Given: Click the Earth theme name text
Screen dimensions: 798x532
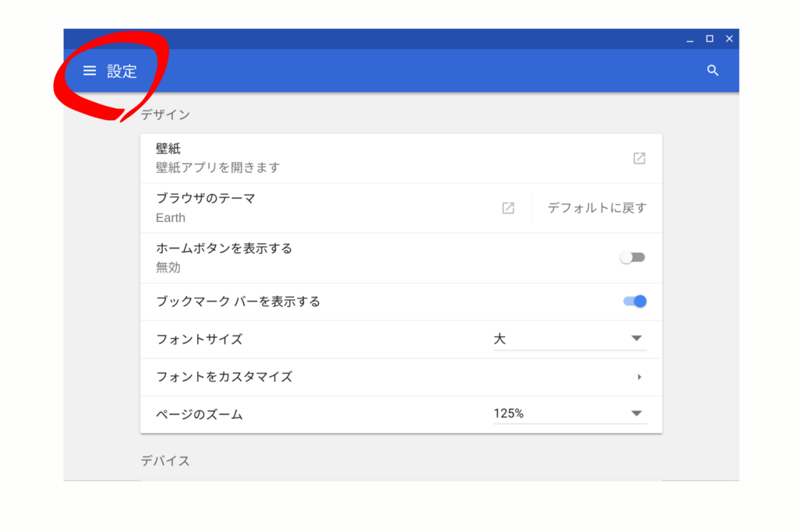Looking at the screenshot, I should (171, 217).
